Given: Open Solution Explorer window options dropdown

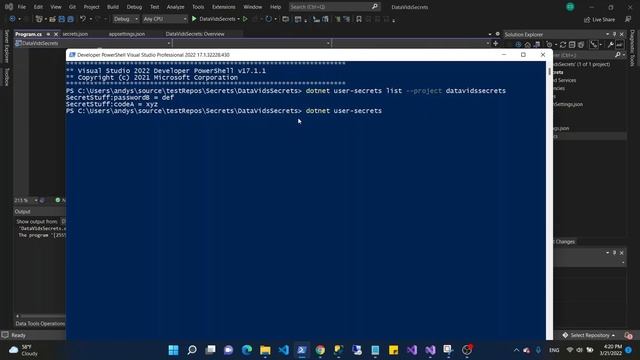Looking at the screenshot, I should [x=607, y=34].
